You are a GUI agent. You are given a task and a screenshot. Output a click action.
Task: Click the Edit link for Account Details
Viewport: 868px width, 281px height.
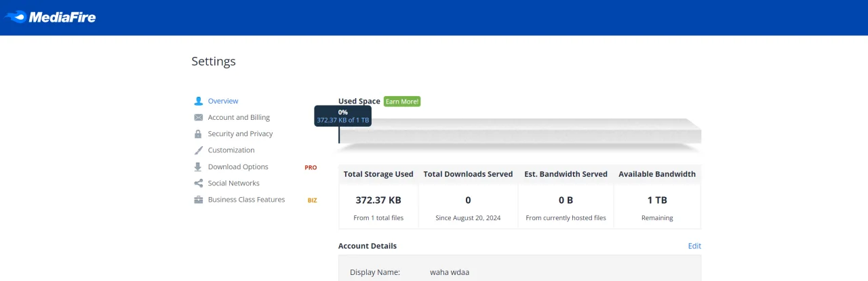(x=694, y=246)
